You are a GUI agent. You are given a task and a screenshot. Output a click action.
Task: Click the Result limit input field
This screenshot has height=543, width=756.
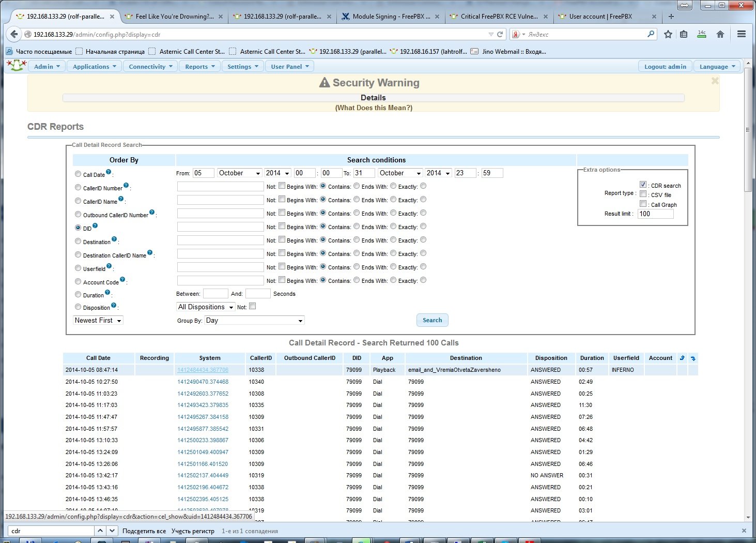tap(655, 214)
